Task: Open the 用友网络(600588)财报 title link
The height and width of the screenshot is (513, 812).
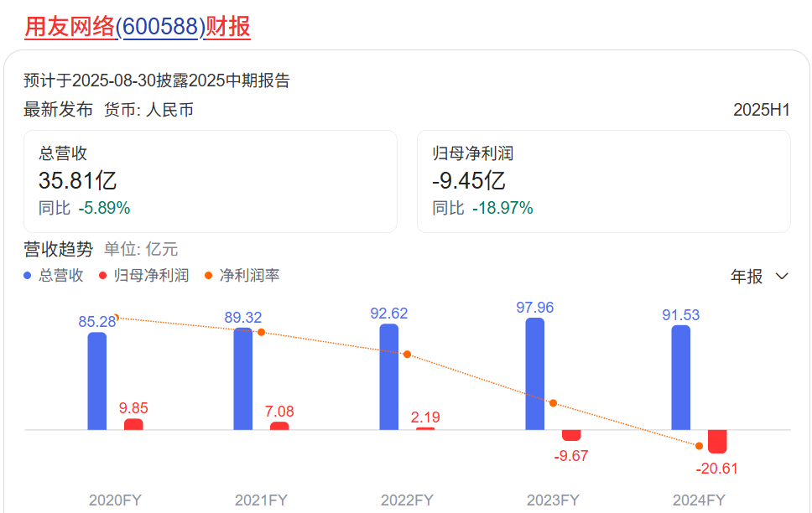Action: click(x=138, y=26)
